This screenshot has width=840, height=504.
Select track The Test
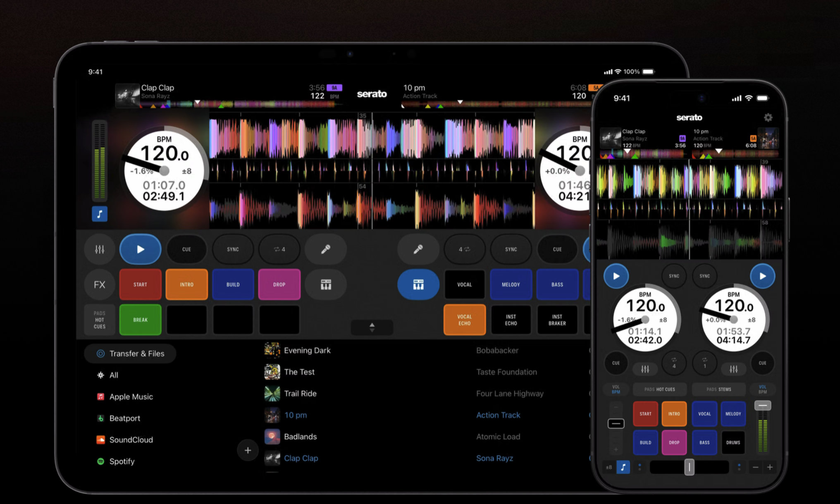pos(299,372)
